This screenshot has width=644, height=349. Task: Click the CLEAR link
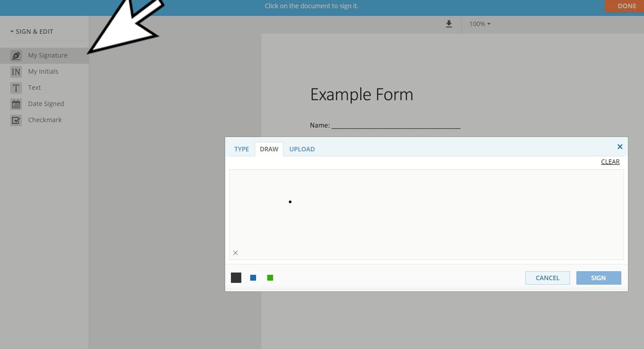click(610, 162)
